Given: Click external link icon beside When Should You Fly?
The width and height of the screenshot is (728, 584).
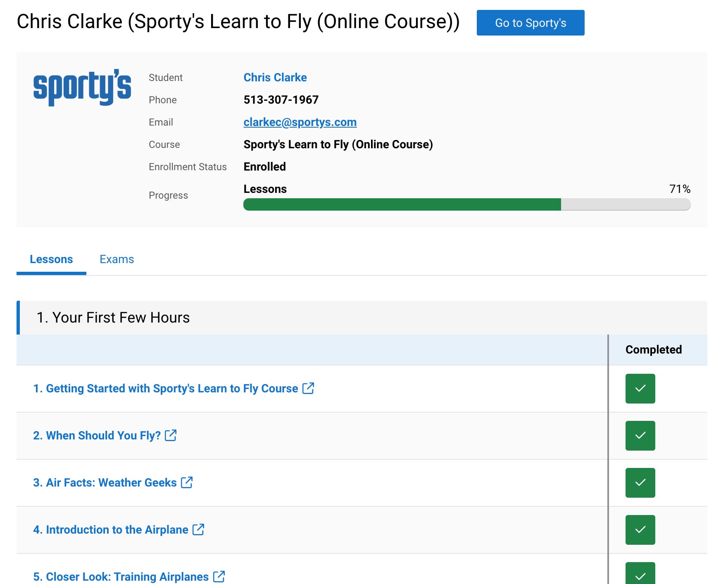Looking at the screenshot, I should (171, 435).
